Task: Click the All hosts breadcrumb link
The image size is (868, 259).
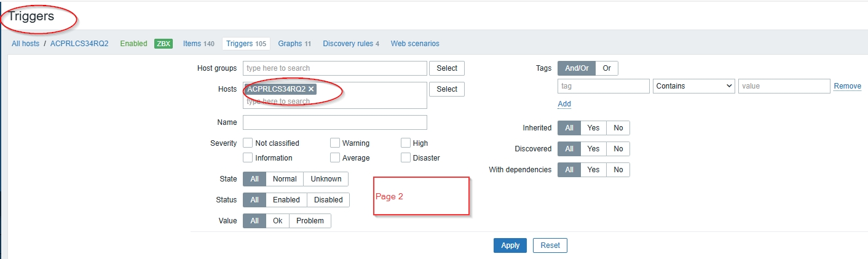Action: 25,44
